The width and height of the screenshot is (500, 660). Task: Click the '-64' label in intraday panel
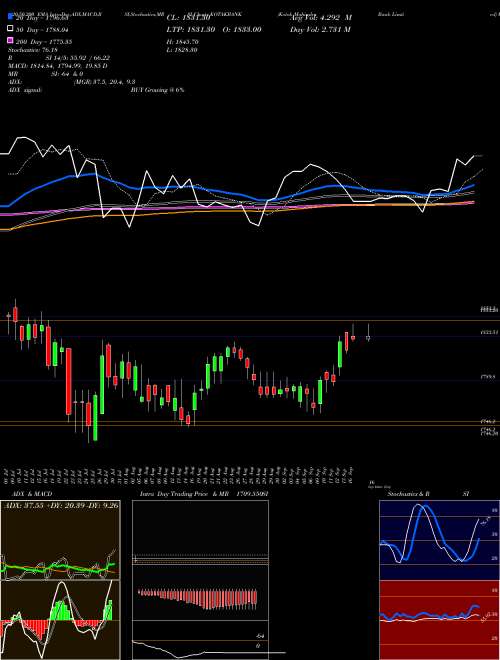tap(261, 636)
